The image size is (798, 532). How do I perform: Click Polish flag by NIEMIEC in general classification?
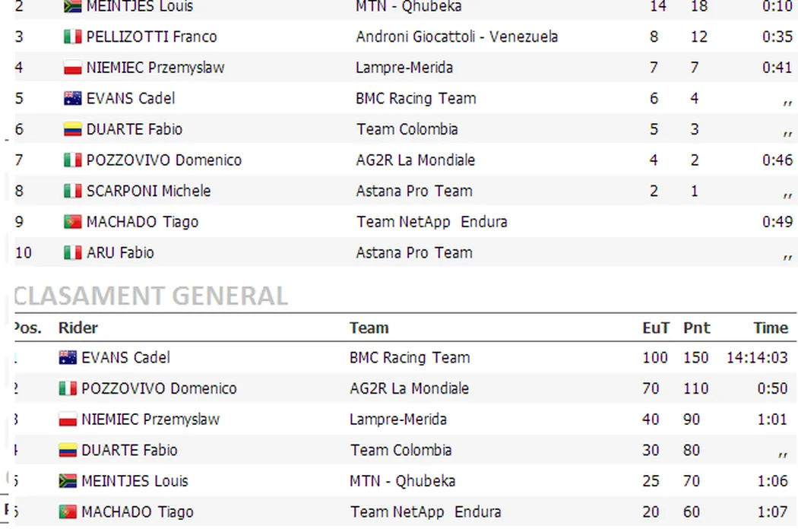(68, 420)
